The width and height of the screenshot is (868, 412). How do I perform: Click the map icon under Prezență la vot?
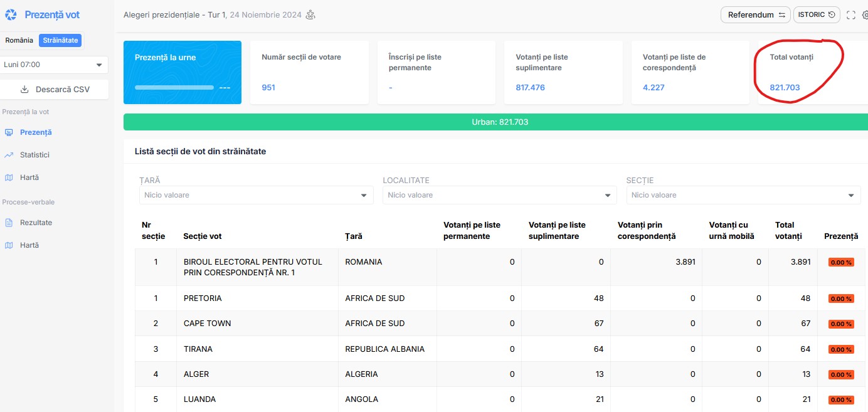9,177
